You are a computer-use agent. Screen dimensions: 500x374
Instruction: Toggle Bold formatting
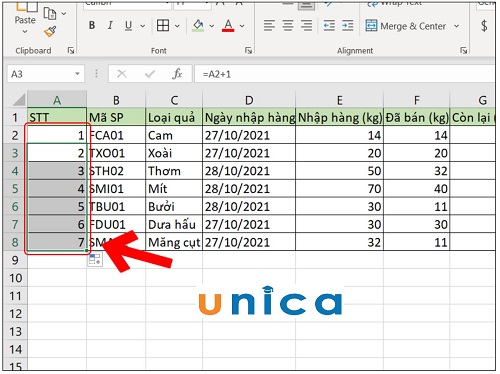[92, 25]
